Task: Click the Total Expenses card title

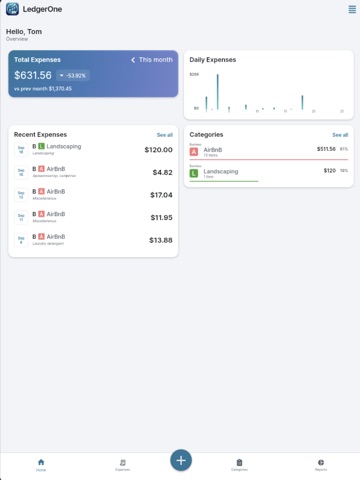Action: [x=37, y=60]
